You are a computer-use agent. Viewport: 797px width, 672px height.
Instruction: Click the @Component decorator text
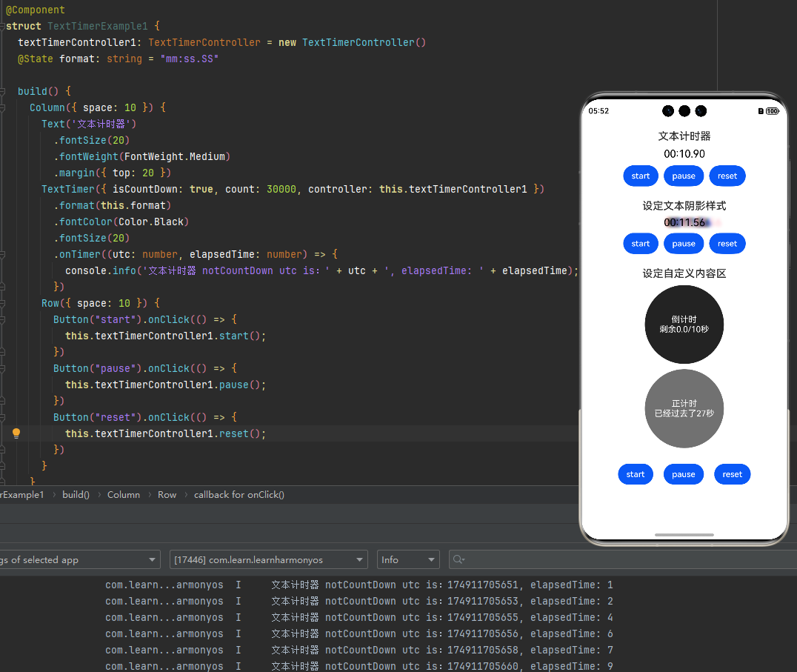coord(36,10)
